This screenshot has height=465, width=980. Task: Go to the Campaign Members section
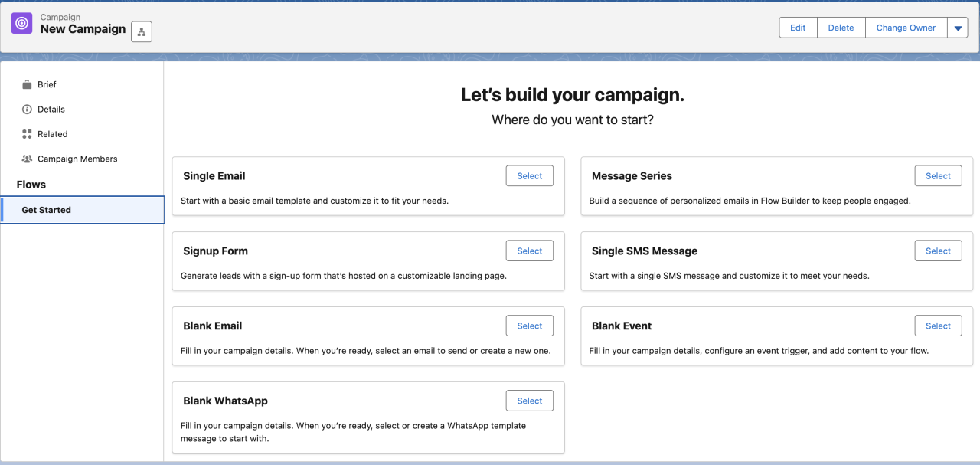(77, 159)
